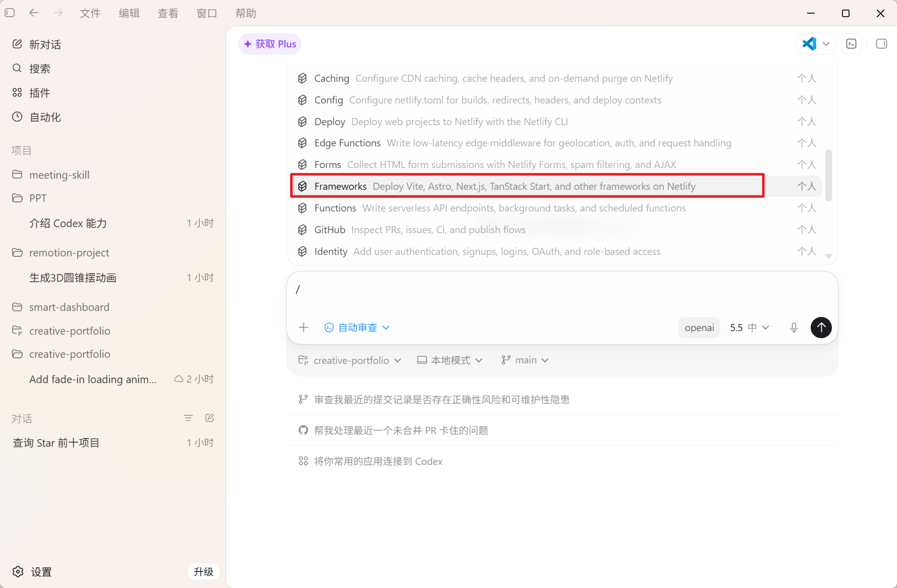Screen dimensions: 897x588
Task: Start a 新对话
Action: pos(112,44)
